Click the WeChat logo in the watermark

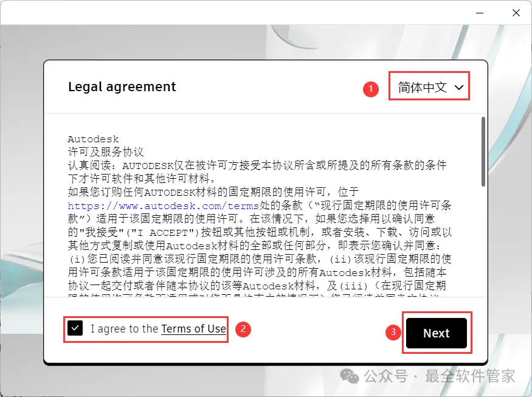(350, 376)
